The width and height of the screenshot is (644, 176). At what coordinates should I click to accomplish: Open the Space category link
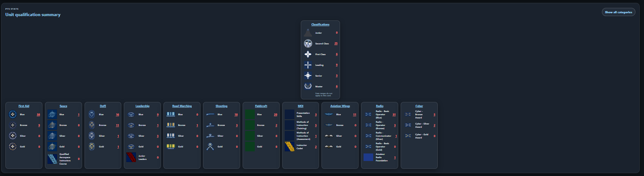coord(64,106)
